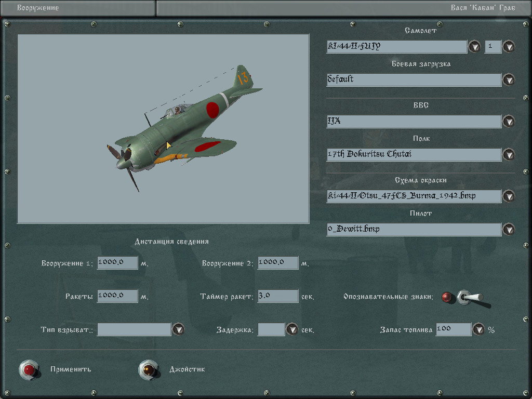
Task: Expand the Запас топлива fuel dropdown
Action: pyautogui.click(x=478, y=329)
